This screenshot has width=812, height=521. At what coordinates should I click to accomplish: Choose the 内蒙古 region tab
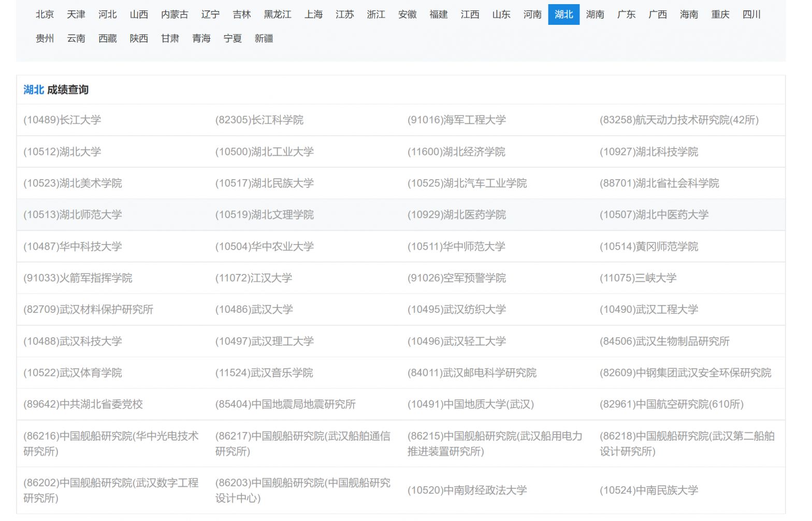[175, 15]
